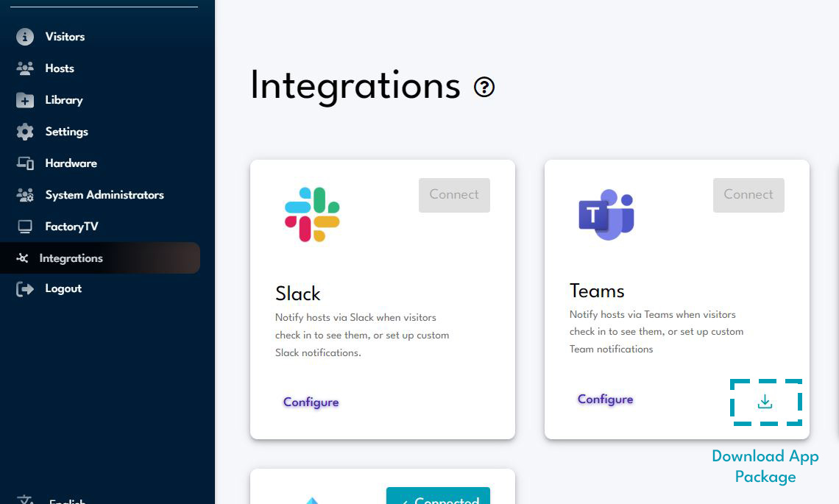Click the System Administrators group icon
Screen dimensions: 839x504
25,194
